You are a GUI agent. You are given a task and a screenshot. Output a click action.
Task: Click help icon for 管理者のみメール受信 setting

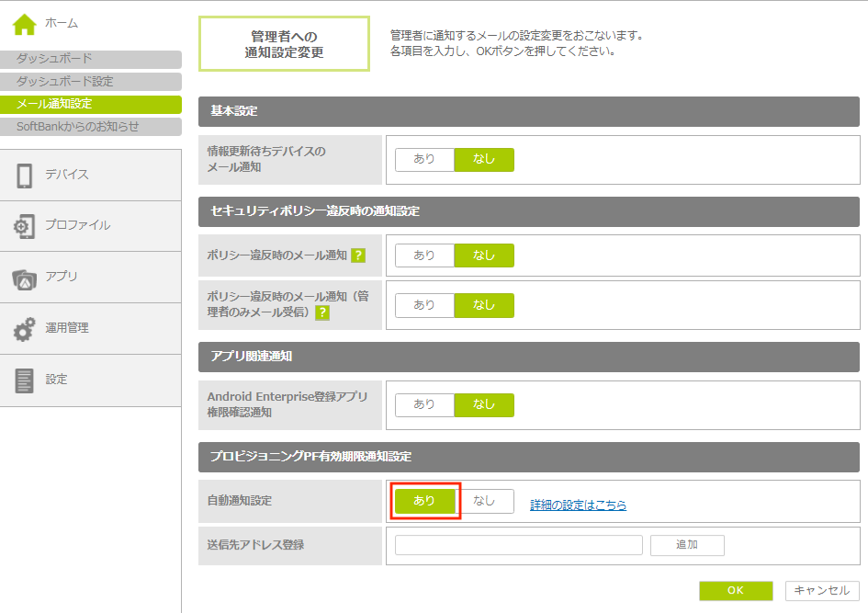click(322, 313)
